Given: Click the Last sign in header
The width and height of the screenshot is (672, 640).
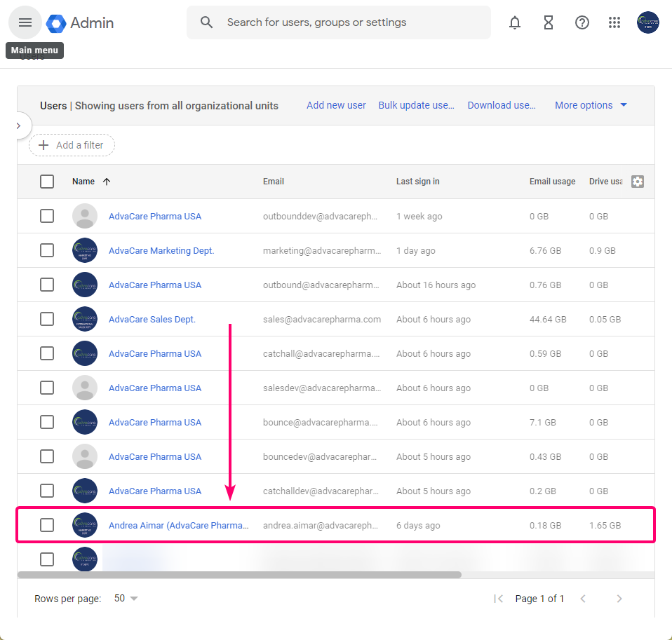Looking at the screenshot, I should click(x=418, y=182).
